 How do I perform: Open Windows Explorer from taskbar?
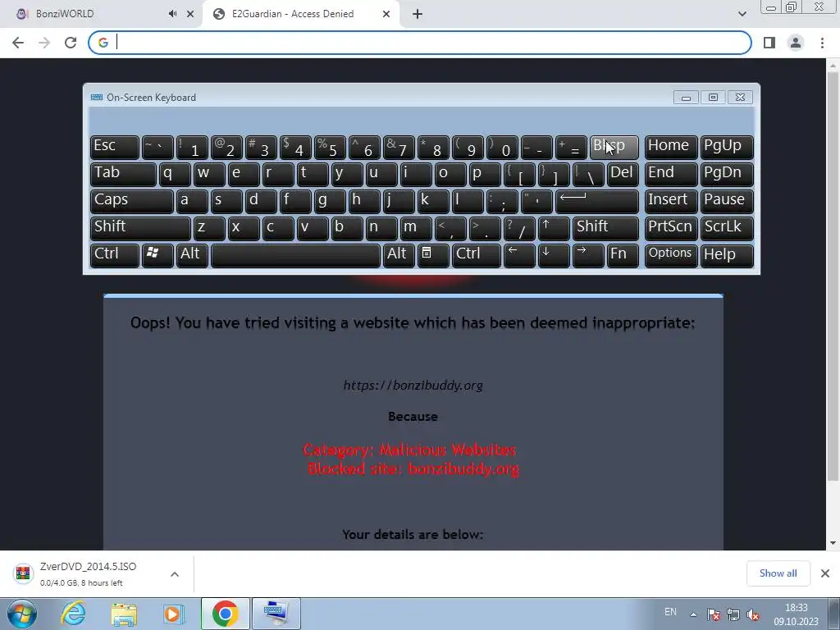tap(123, 614)
